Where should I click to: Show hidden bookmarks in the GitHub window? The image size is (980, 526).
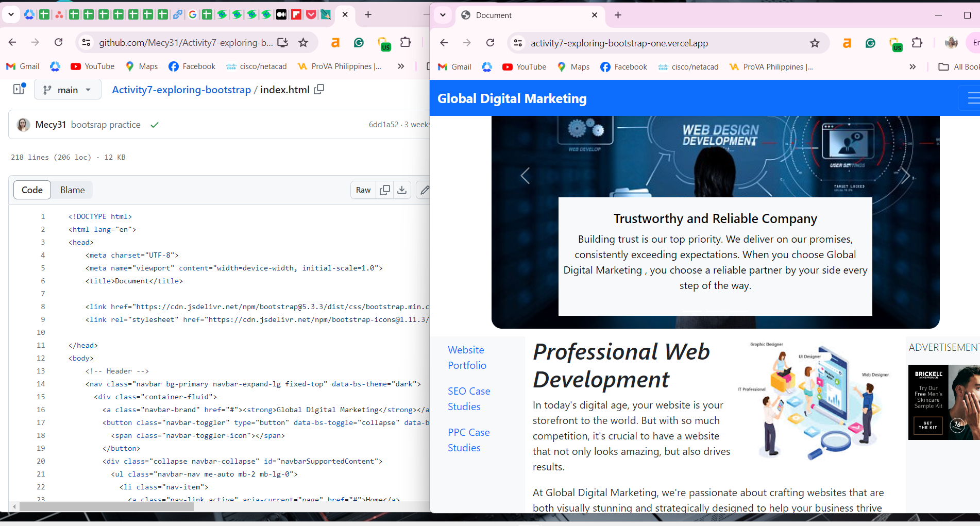401,66
